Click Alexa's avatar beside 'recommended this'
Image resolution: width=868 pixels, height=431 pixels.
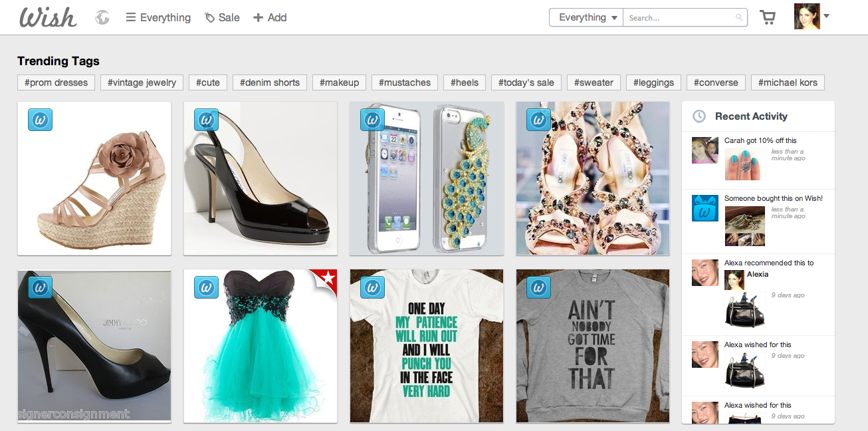point(705,273)
